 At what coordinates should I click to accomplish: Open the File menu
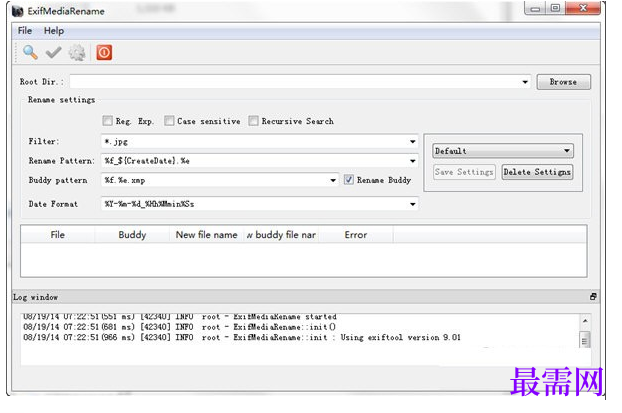point(25,31)
